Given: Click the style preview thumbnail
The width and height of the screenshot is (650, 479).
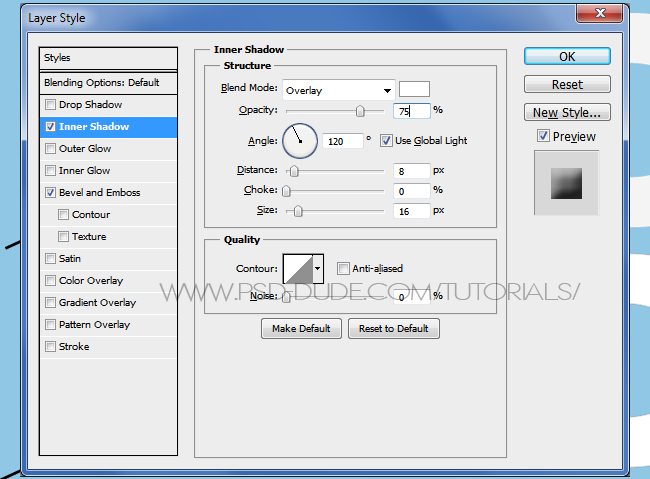Looking at the screenshot, I should tap(566, 183).
